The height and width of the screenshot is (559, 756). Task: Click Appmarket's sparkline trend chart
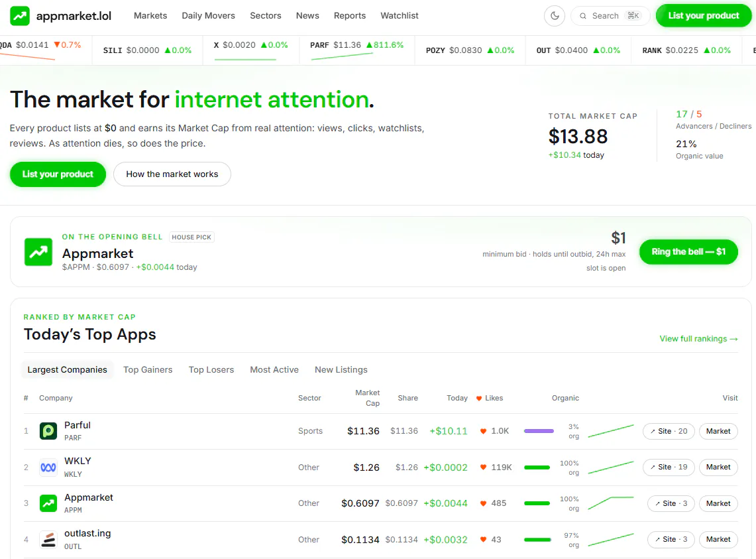pyautogui.click(x=611, y=503)
